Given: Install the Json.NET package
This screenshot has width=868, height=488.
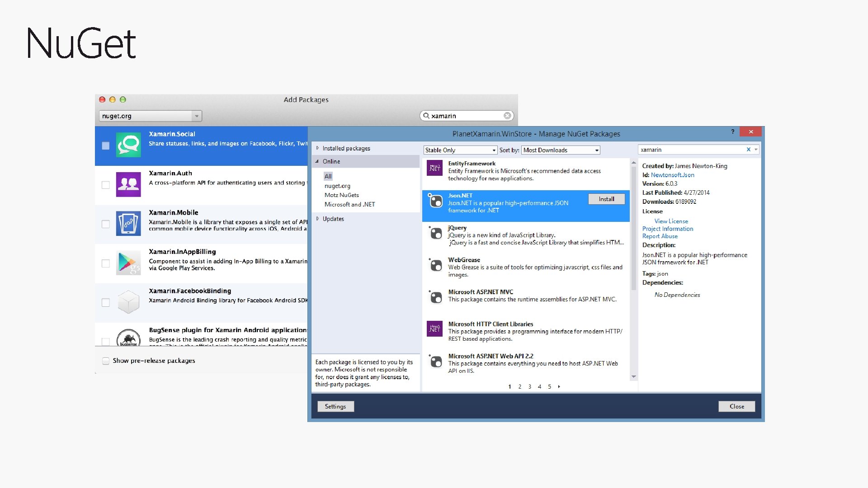Looking at the screenshot, I should 606,199.
